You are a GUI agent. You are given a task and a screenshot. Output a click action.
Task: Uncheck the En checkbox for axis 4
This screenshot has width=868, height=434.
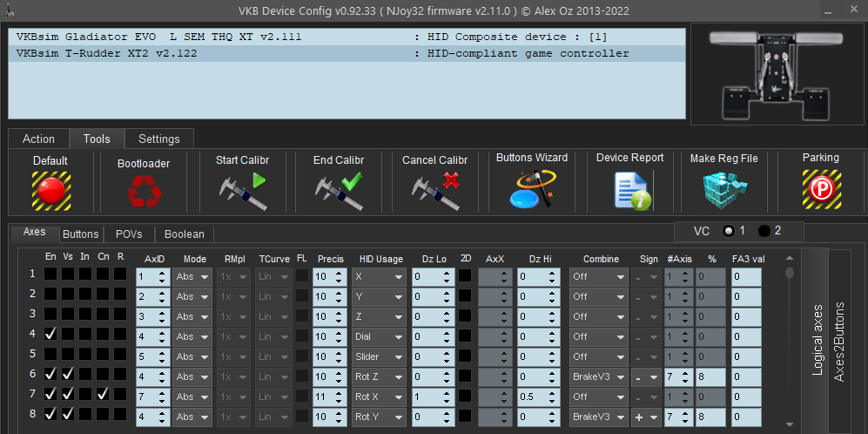tap(50, 334)
